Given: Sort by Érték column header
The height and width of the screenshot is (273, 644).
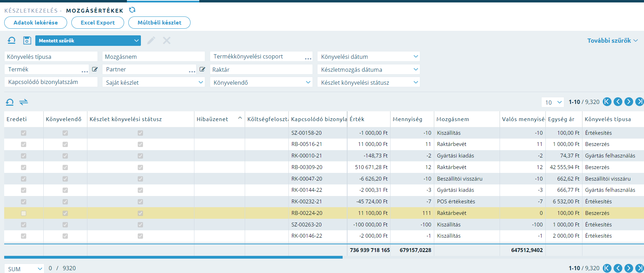Looking at the screenshot, I should (x=369, y=119).
